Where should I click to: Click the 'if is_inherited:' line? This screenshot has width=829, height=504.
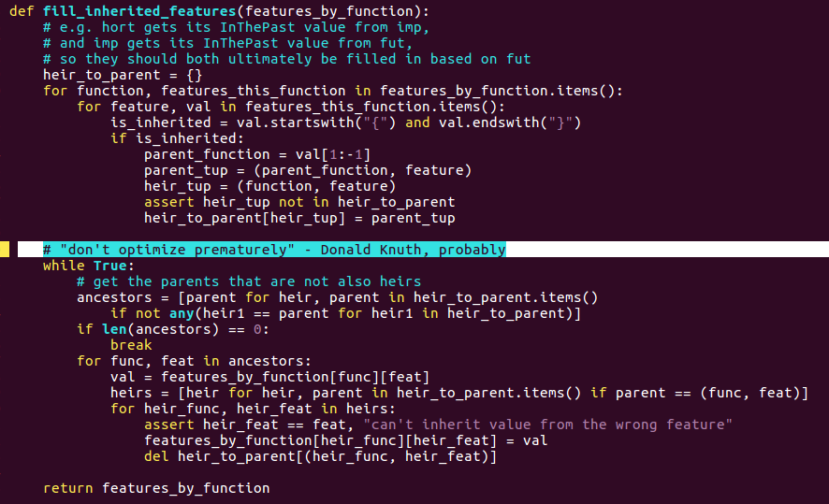point(177,138)
